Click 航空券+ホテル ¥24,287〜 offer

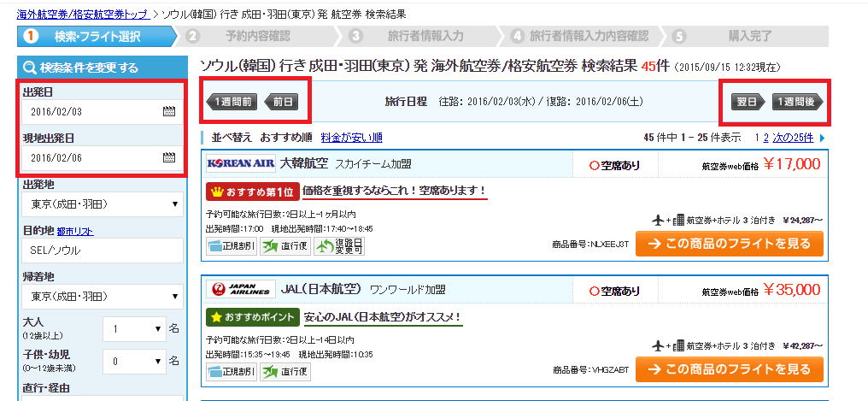(737, 221)
